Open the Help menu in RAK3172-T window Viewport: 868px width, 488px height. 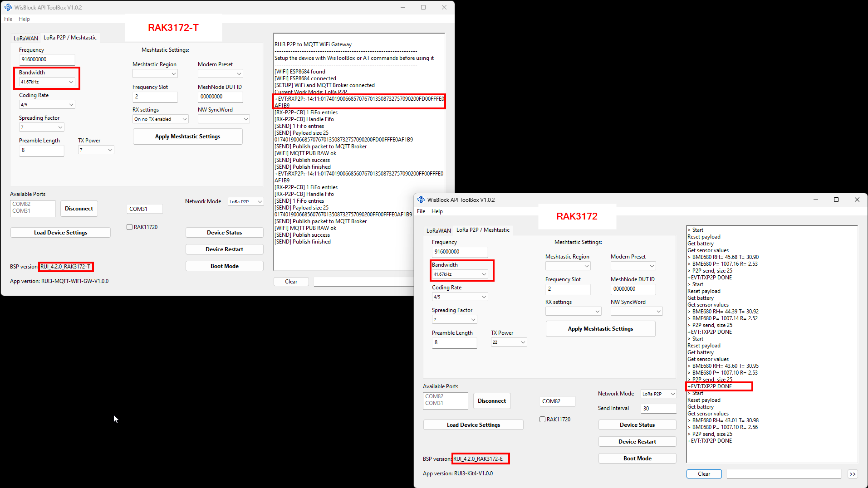coord(24,19)
